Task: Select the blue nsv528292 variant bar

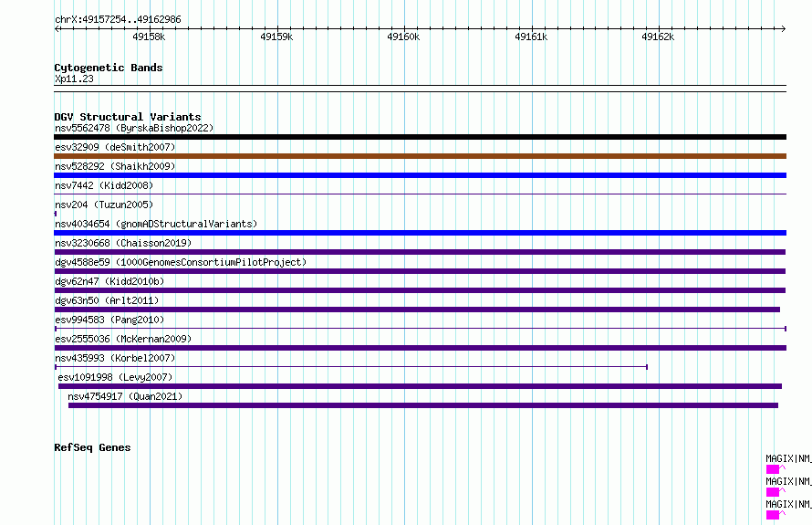Action: click(x=420, y=175)
